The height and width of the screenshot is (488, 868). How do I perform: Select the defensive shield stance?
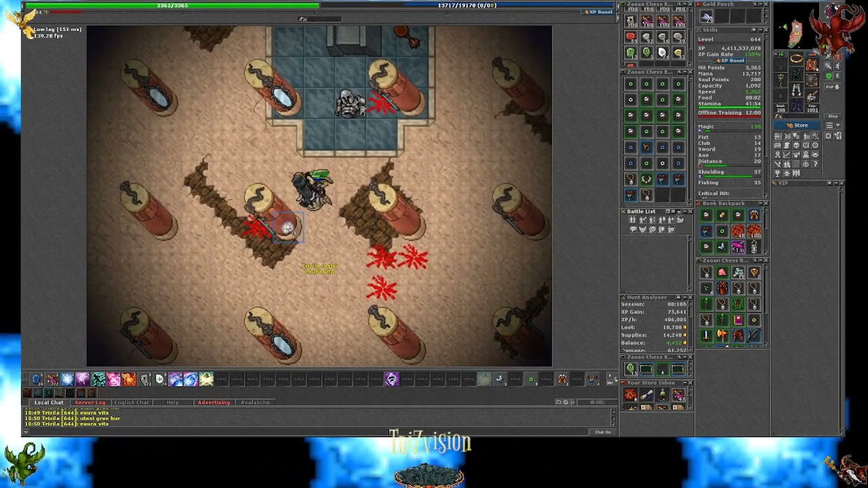(x=828, y=76)
